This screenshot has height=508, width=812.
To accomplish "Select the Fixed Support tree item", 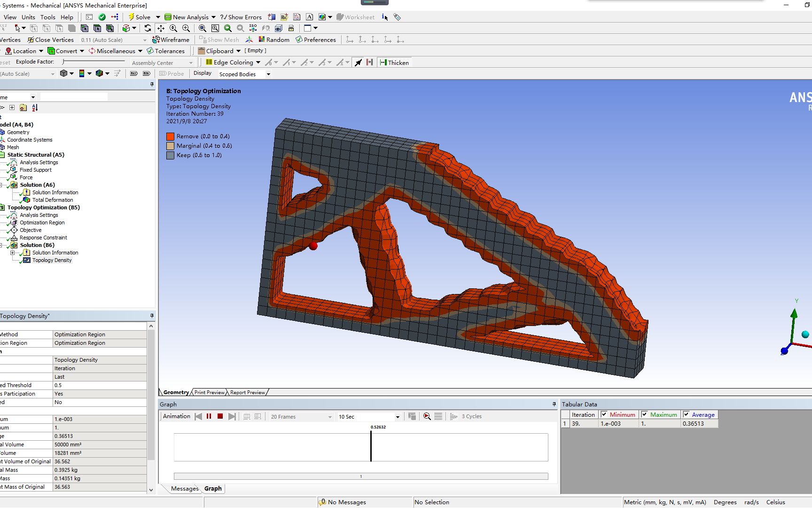I will [x=36, y=170].
